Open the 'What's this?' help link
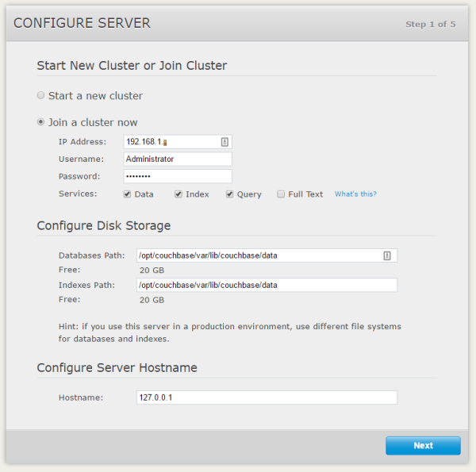This screenshot has width=476, height=472. click(x=355, y=194)
